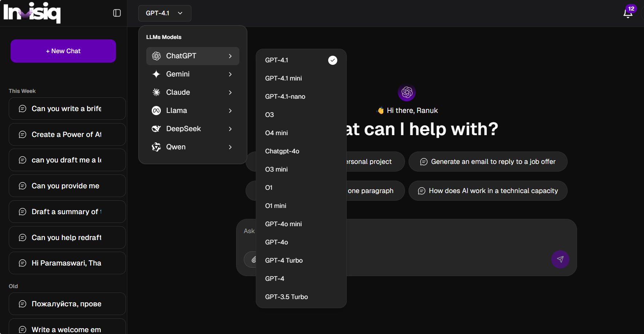The height and width of the screenshot is (334, 644).
Task: Click the send message arrow button
Action: (560, 259)
